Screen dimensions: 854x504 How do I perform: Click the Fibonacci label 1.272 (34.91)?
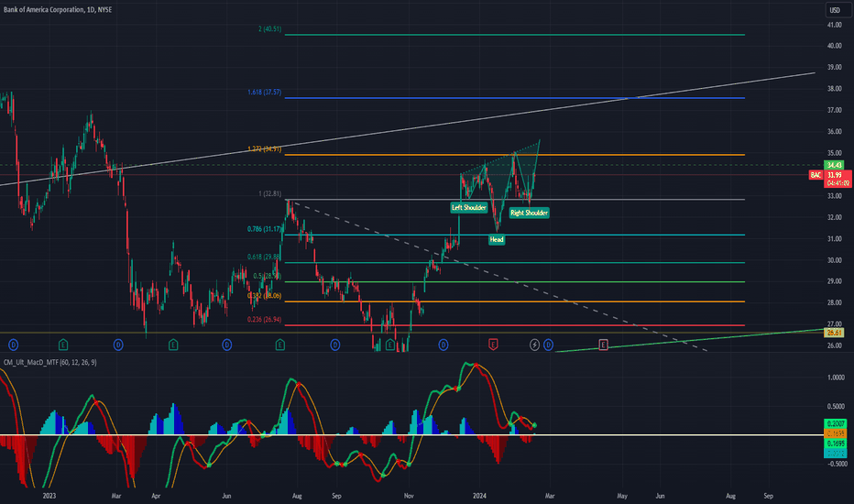coord(264,148)
